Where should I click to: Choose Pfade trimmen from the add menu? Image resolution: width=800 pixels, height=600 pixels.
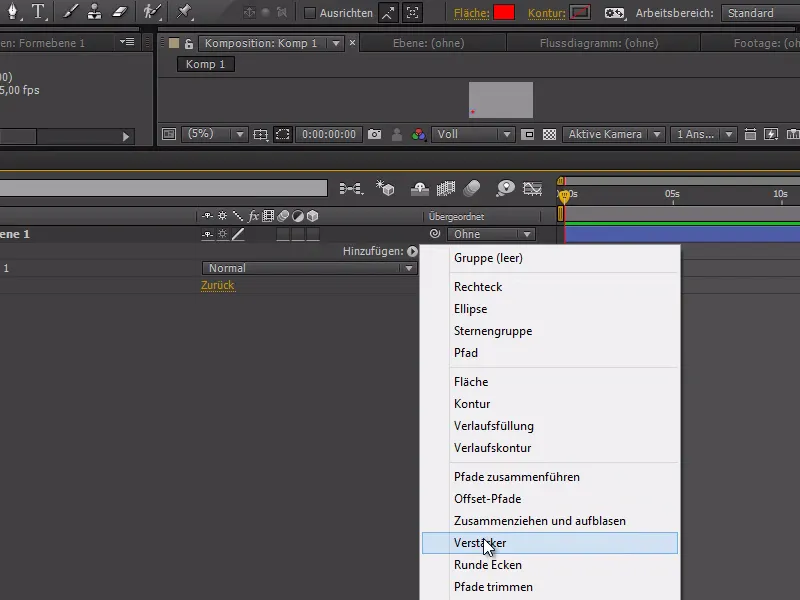coord(550,587)
